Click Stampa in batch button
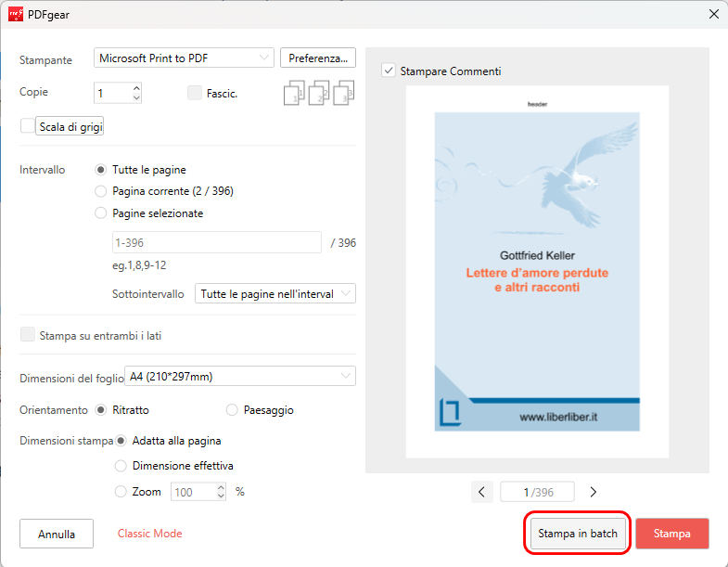This screenshot has height=567, width=728. [x=578, y=534]
